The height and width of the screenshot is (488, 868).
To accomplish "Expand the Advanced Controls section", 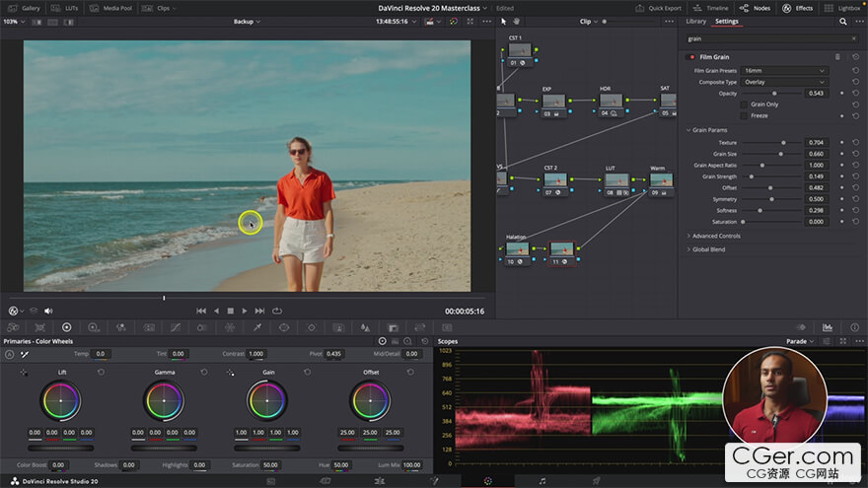I will pos(716,236).
